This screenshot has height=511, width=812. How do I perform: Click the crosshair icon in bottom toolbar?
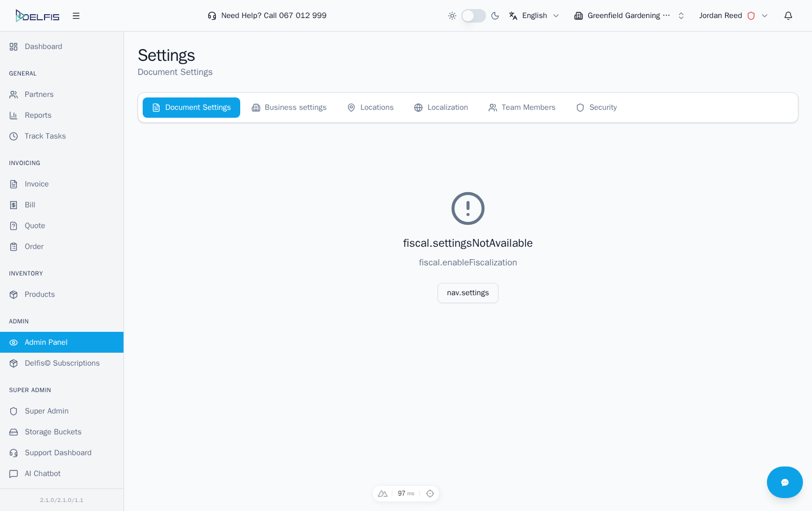coord(430,494)
